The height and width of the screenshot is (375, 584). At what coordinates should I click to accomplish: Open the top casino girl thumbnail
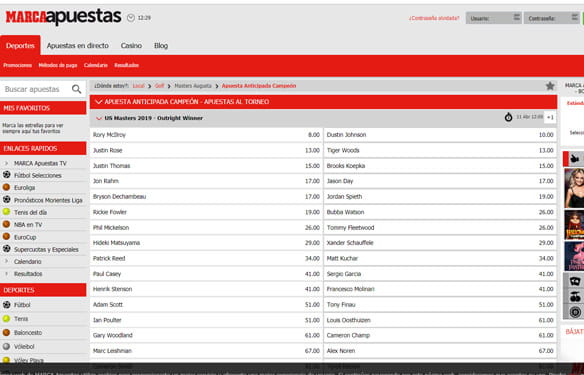click(574, 188)
